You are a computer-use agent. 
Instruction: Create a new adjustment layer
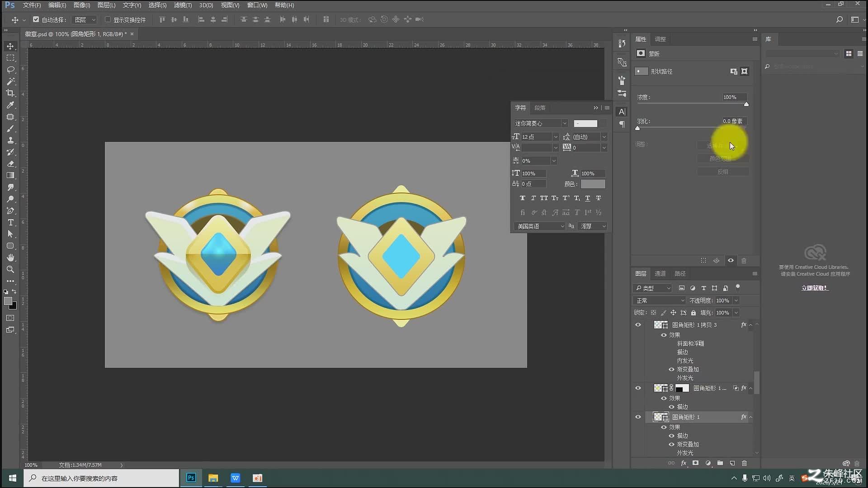[x=708, y=463]
